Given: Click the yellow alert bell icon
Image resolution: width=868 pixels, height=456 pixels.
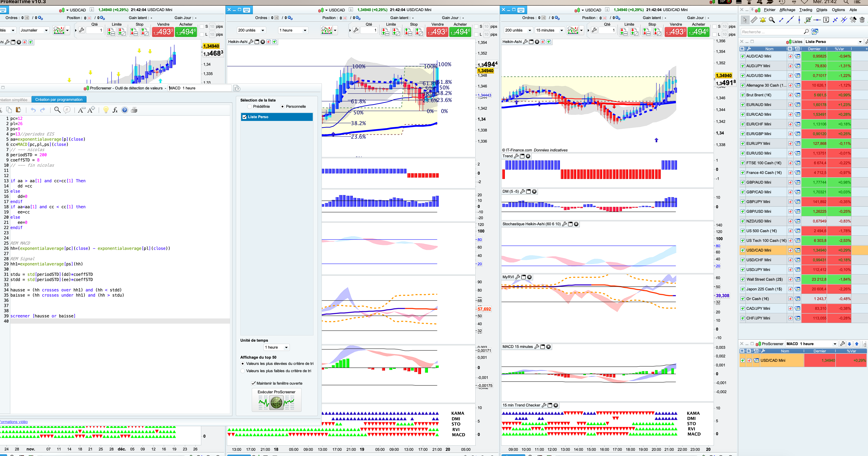Looking at the screenshot, I should 763,20.
